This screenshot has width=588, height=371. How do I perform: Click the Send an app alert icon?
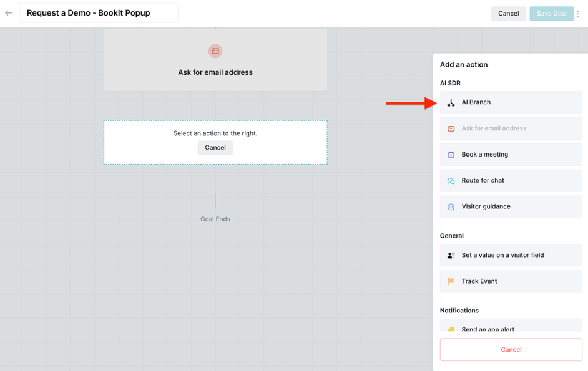pyautogui.click(x=451, y=329)
